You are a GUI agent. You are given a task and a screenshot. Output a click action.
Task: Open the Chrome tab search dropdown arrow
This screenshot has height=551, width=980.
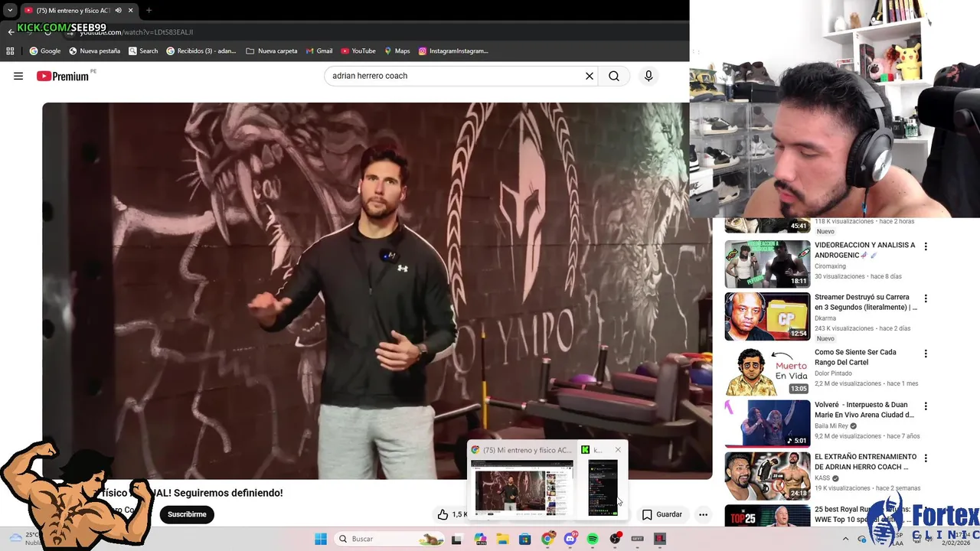click(x=10, y=10)
